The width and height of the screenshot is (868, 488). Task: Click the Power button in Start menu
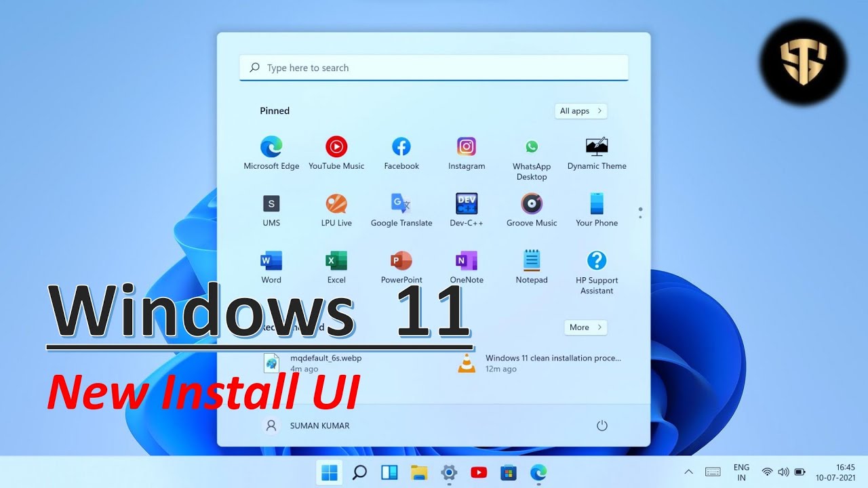(601, 426)
